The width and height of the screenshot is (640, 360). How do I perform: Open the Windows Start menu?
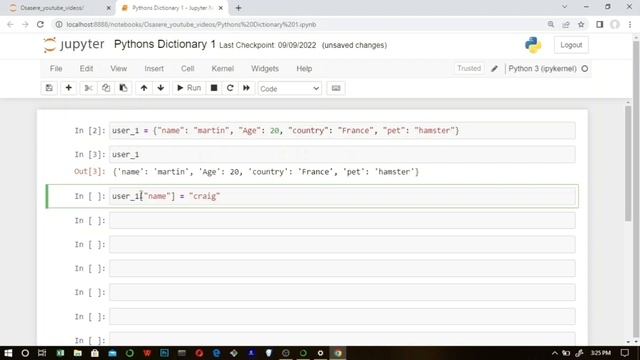[x=8, y=353]
